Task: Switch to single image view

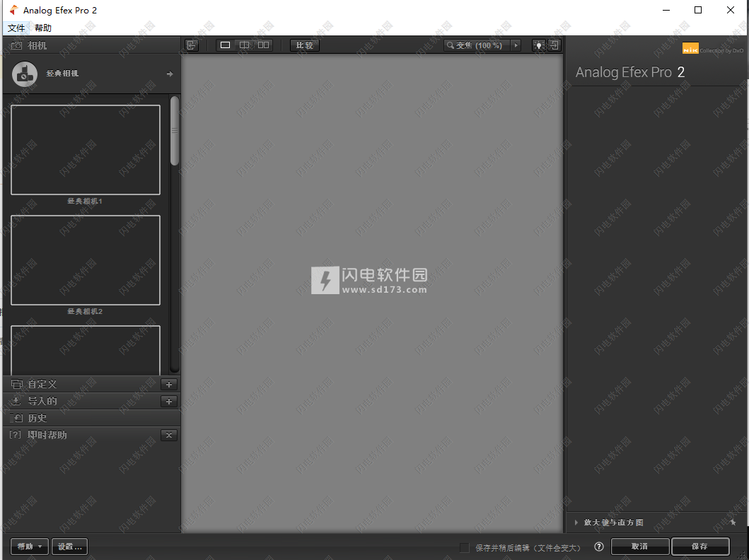Action: click(226, 45)
